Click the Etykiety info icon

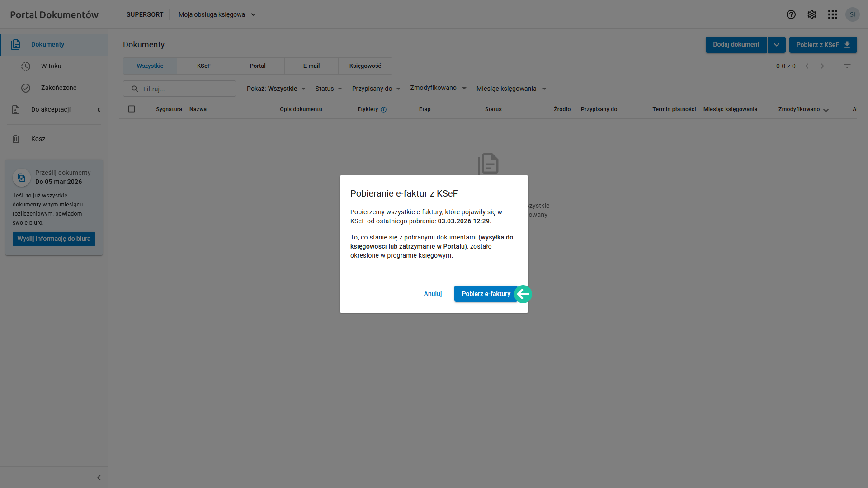[x=383, y=109]
